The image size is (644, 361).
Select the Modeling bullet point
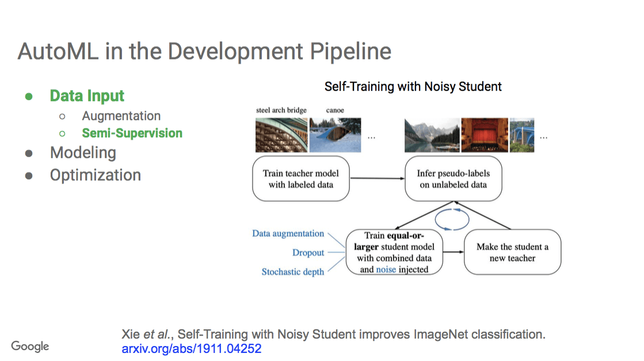(83, 153)
